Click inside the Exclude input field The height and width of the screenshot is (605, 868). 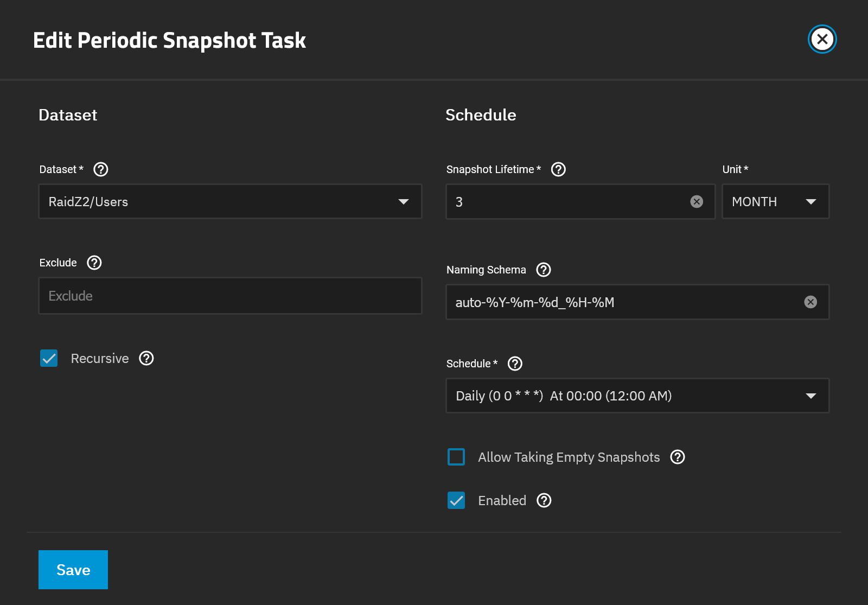[x=230, y=296]
